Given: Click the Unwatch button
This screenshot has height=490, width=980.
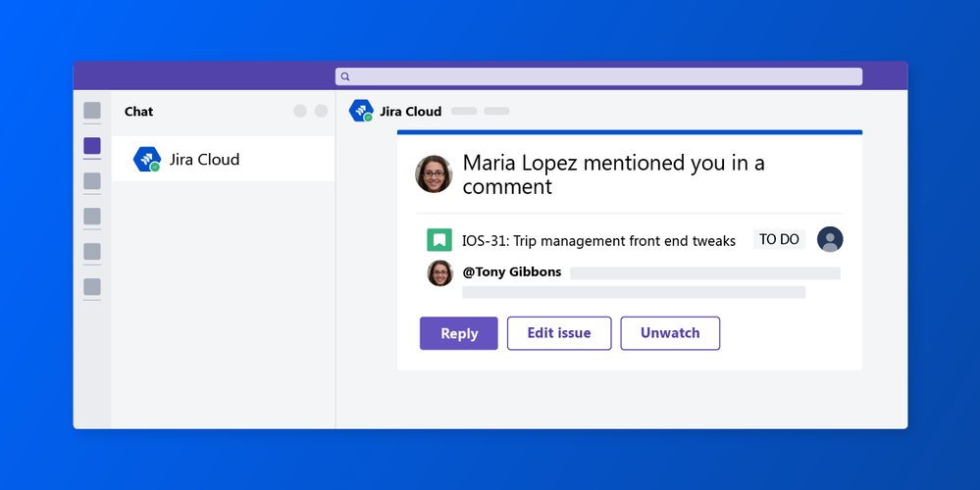Looking at the screenshot, I should click(x=670, y=333).
